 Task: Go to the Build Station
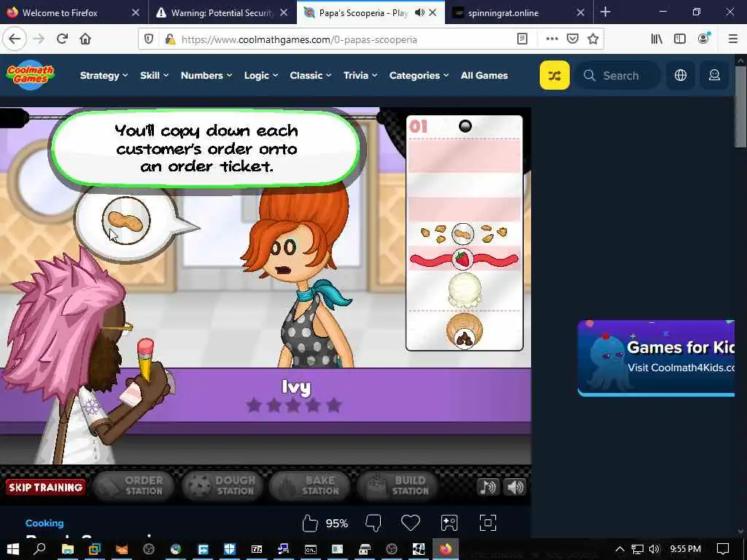(398, 486)
